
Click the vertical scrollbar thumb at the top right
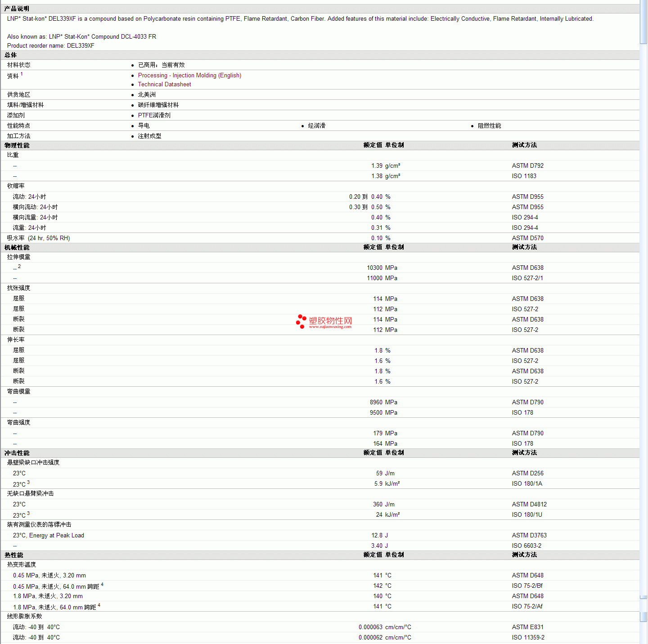[643, 22]
